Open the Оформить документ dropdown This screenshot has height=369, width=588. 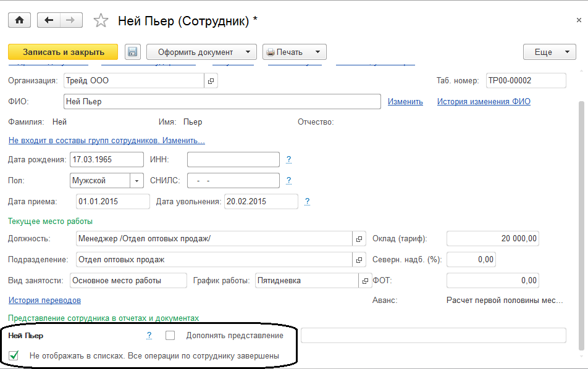click(201, 52)
